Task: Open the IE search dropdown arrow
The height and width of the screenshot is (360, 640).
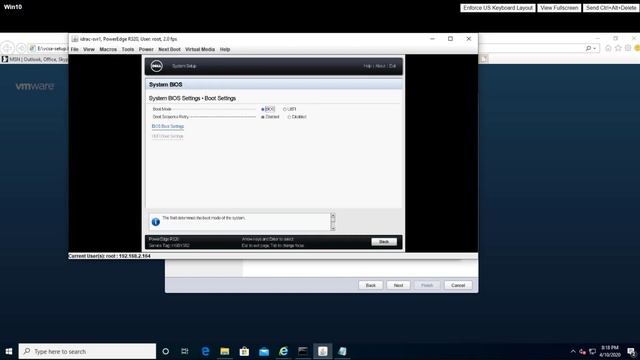Action: coord(595,49)
